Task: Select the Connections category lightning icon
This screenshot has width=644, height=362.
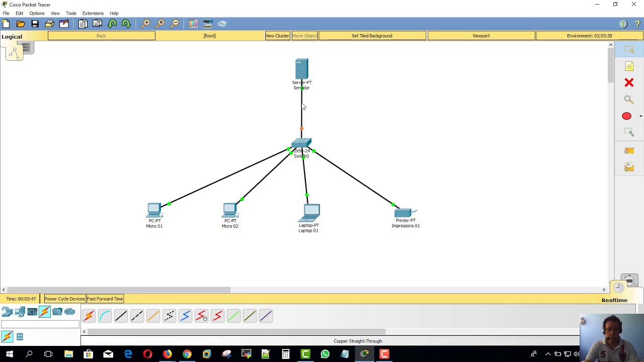Action: click(45, 312)
